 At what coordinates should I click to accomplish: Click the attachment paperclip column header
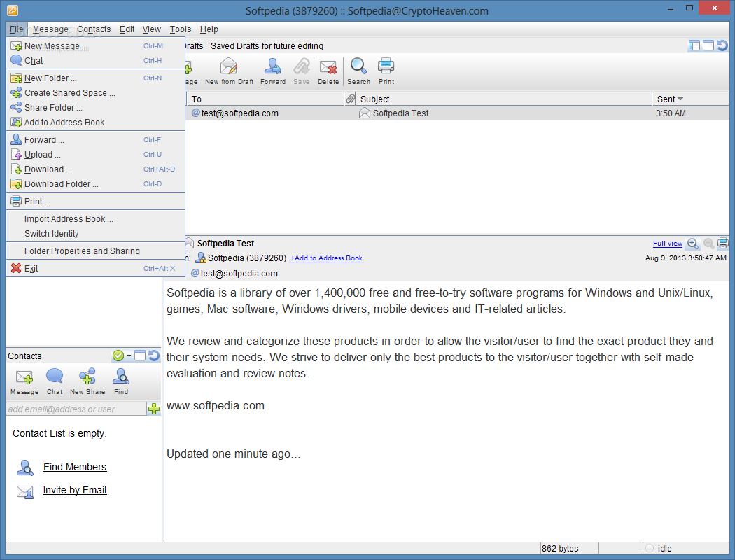350,99
